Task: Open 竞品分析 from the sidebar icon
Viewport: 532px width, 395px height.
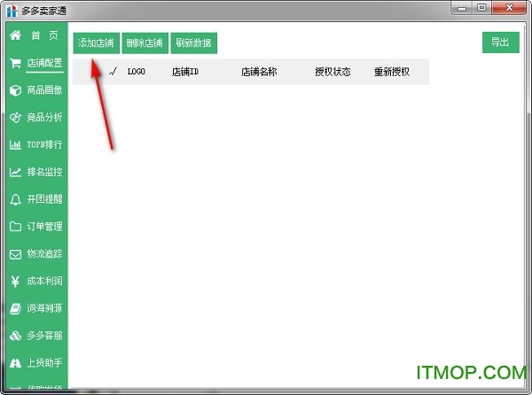Action: point(15,118)
